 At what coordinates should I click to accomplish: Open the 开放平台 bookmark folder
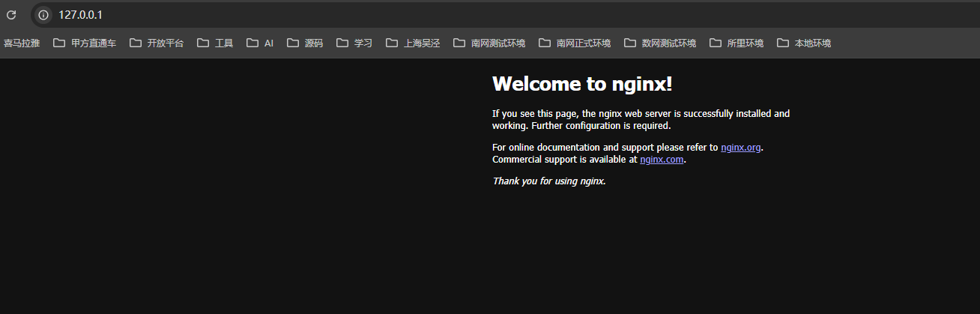(157, 43)
